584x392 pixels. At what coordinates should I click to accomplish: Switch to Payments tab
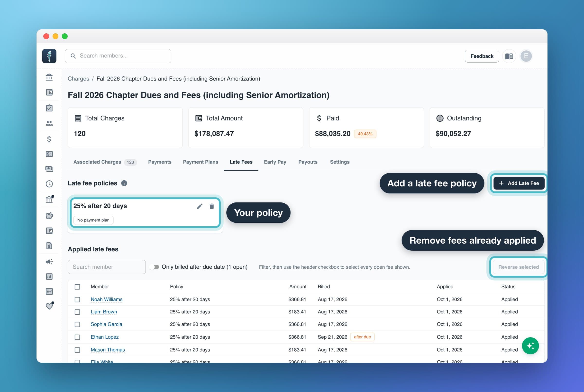(160, 162)
